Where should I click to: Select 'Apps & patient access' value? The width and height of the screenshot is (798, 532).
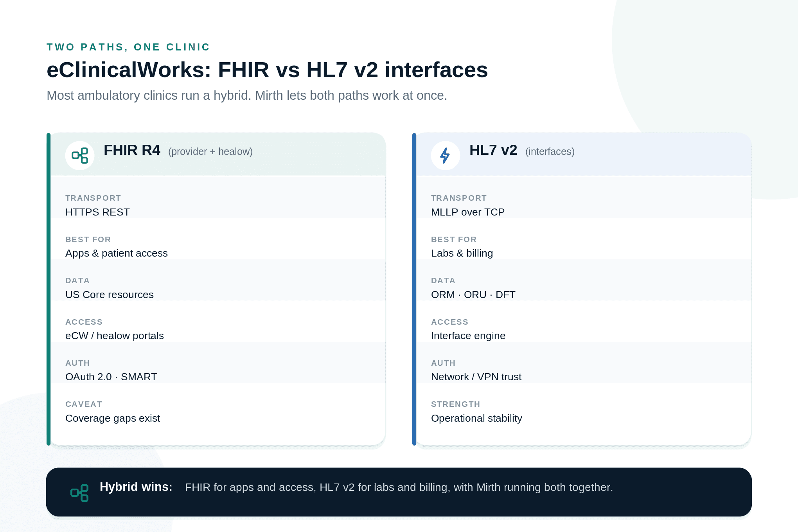[x=117, y=253]
